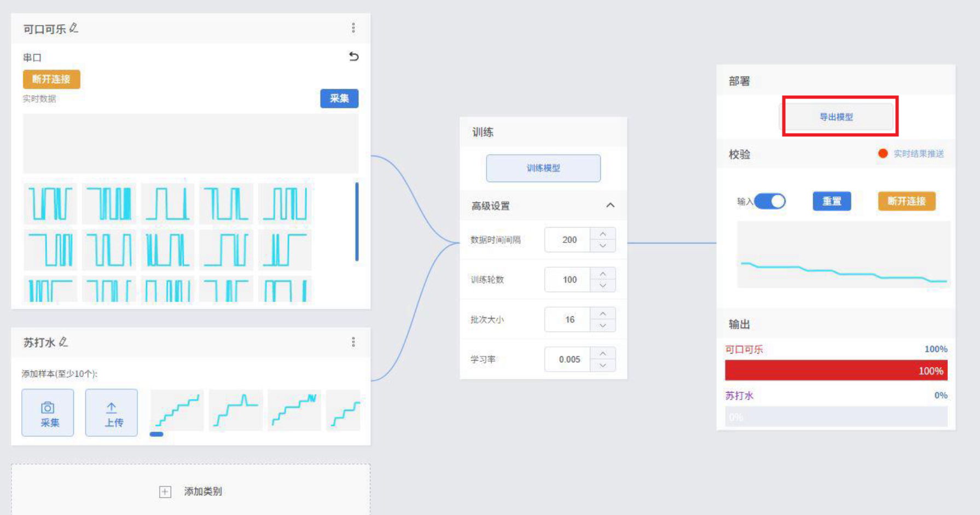Click the 训练模型 button
The width and height of the screenshot is (980, 515).
[543, 168]
